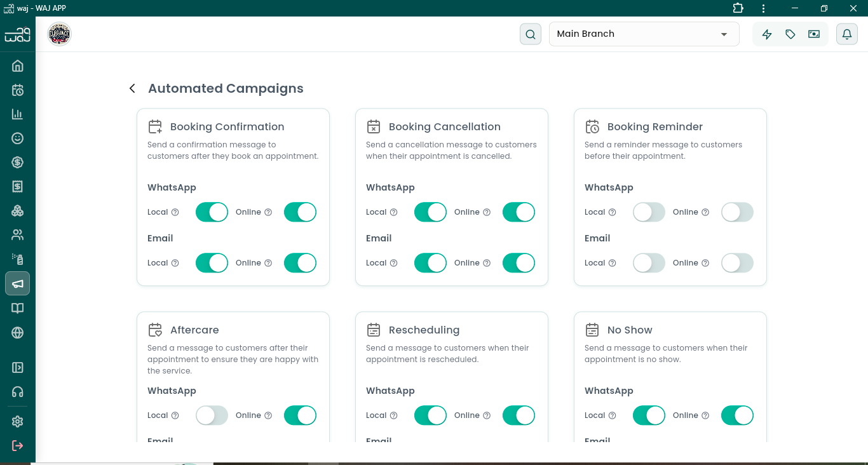Open the settings gear icon

click(18, 421)
